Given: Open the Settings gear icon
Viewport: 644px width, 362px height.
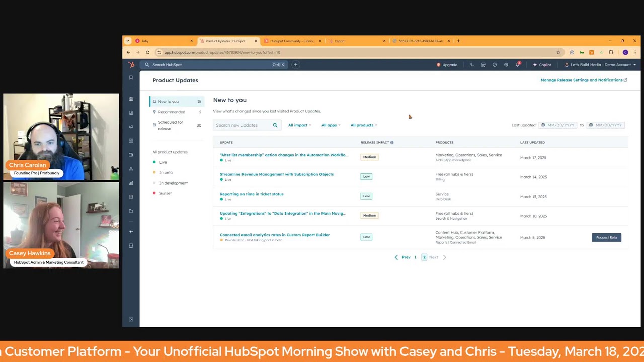Looking at the screenshot, I should [506, 65].
